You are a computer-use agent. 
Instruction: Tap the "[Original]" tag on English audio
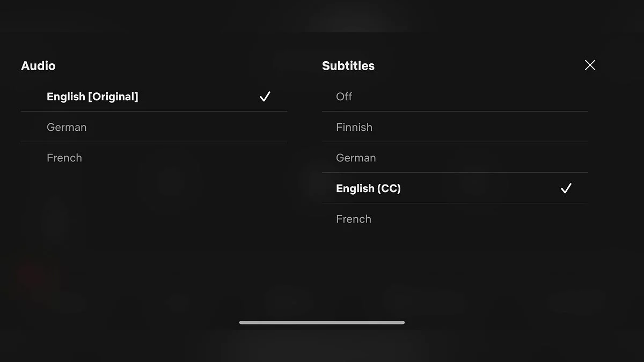[x=113, y=97]
